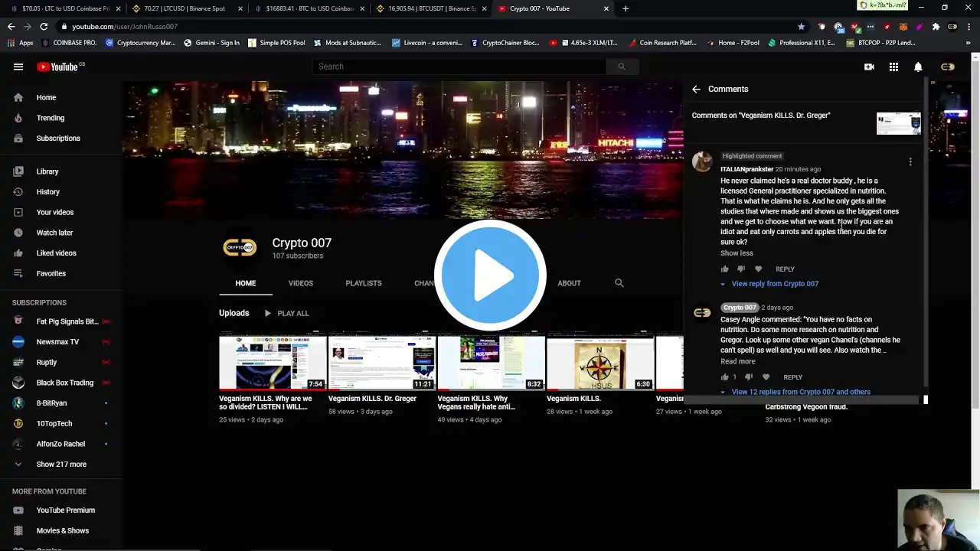Viewport: 980px width, 551px height.
Task: Collapse the comment with Show less
Action: pos(737,253)
